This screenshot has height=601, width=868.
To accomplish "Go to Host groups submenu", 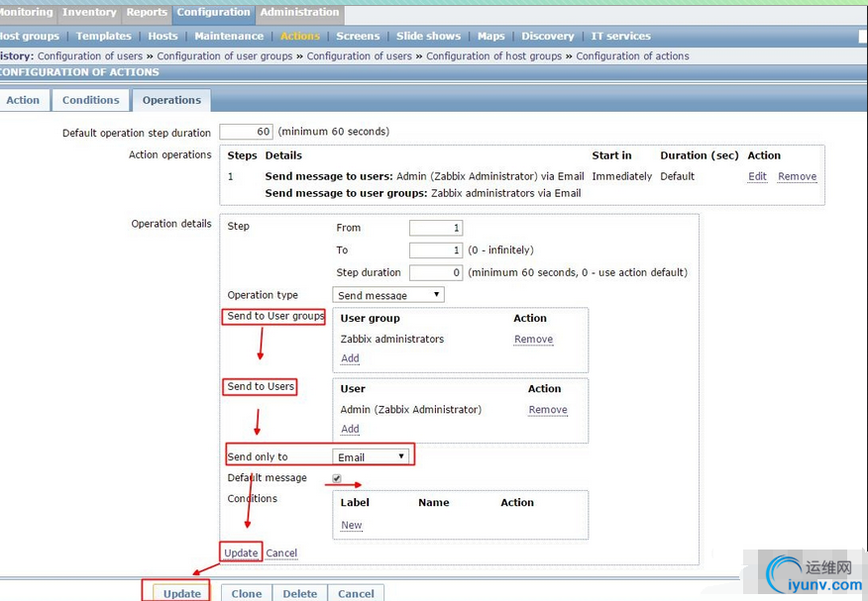I will click(x=30, y=36).
